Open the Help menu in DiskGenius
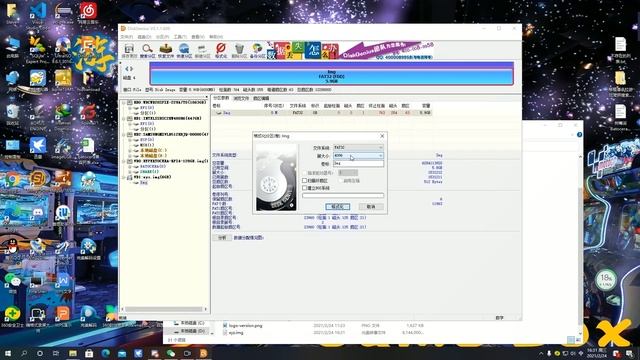640x360 pixels. (216, 37)
